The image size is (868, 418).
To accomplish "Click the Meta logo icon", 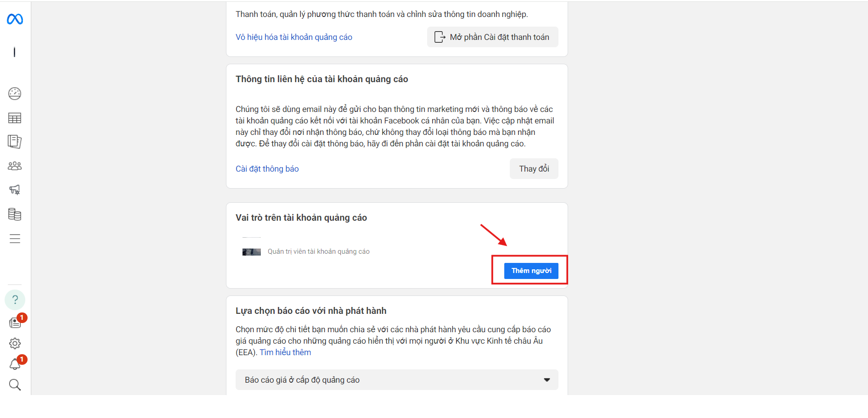I will (x=15, y=19).
